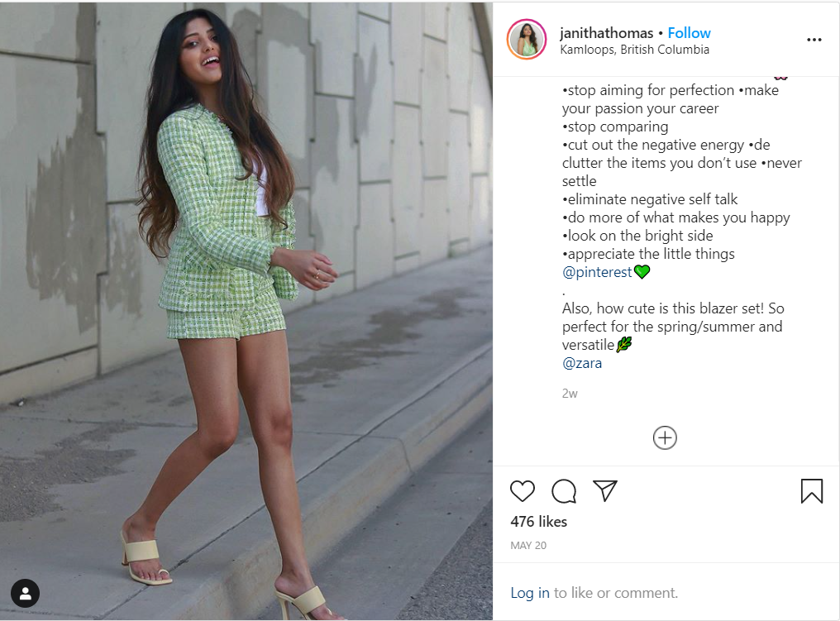Screen dimensions: 840x621
Task: Open the Kamloops, British Columbia location
Action: point(634,50)
